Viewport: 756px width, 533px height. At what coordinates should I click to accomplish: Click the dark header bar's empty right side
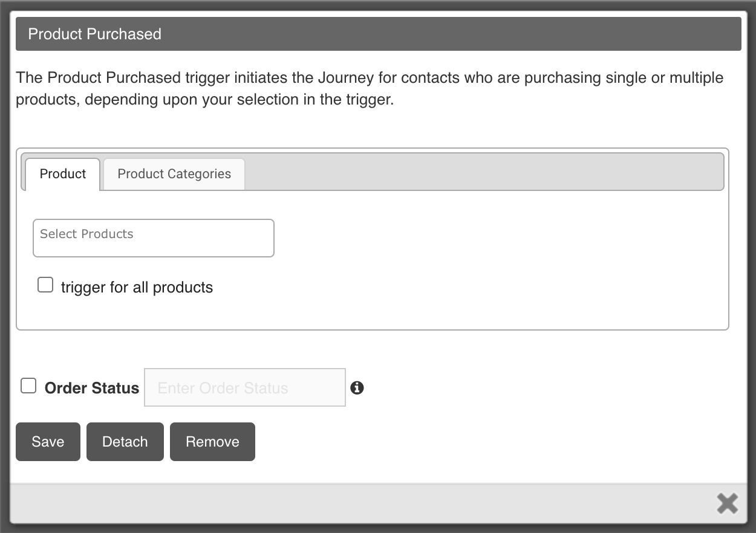pyautogui.click(x=484, y=34)
